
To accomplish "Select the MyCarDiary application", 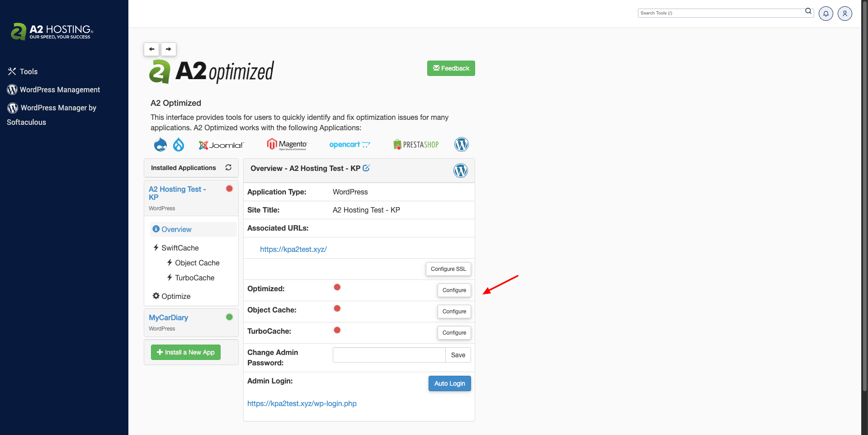I will click(x=168, y=317).
